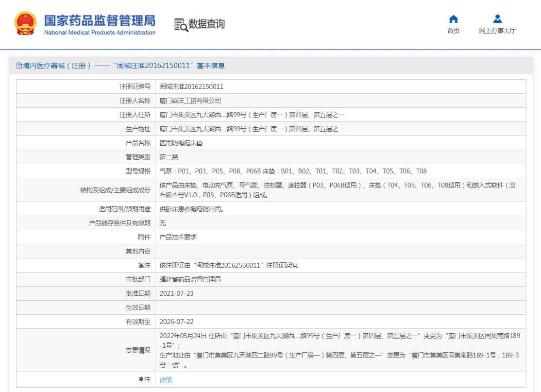The image size is (541, 392).
Task: Click registration number value in 注册证编号 row
Action: [191, 86]
